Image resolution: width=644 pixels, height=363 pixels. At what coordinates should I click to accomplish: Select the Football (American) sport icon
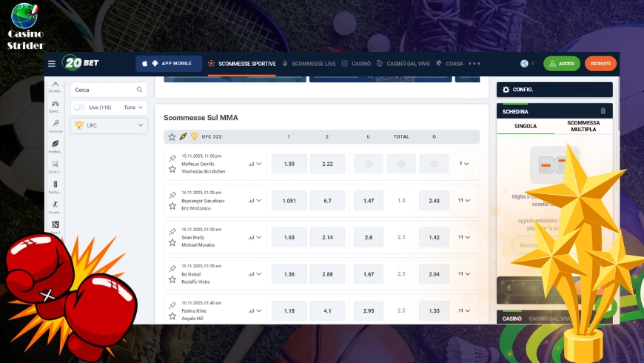pyautogui.click(x=56, y=147)
